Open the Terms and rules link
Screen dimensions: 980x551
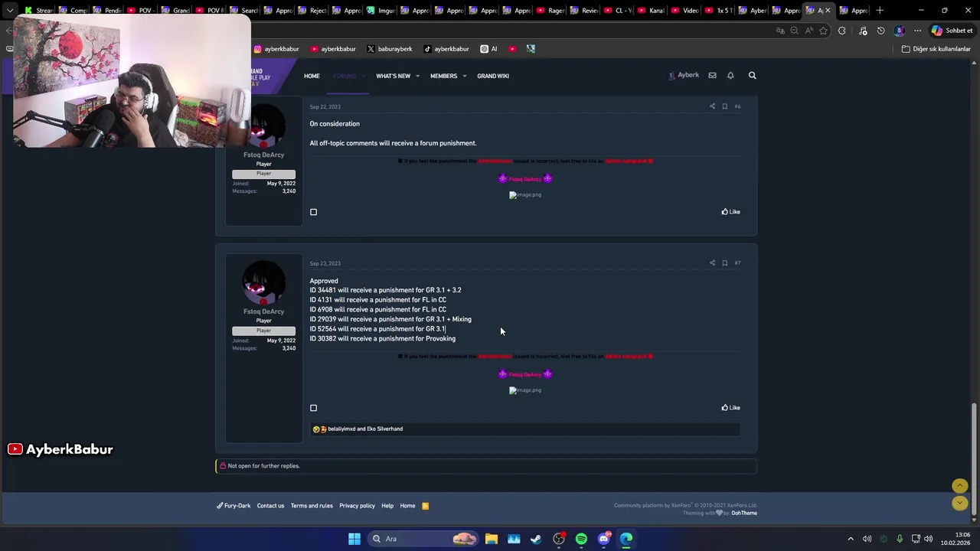[312, 506]
